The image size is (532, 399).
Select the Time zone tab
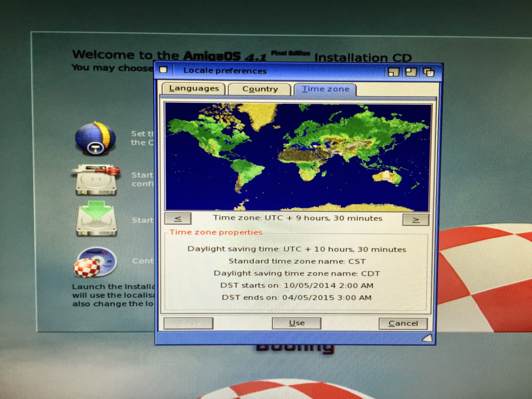(325, 89)
